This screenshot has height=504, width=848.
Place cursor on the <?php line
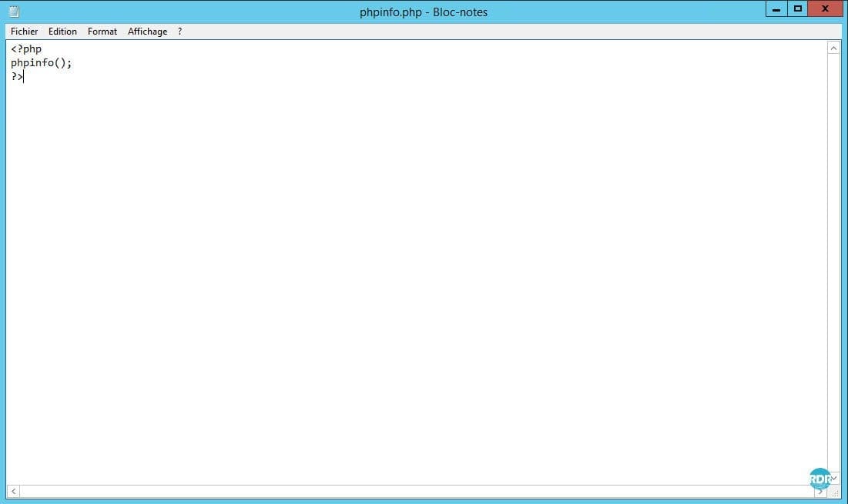click(26, 48)
